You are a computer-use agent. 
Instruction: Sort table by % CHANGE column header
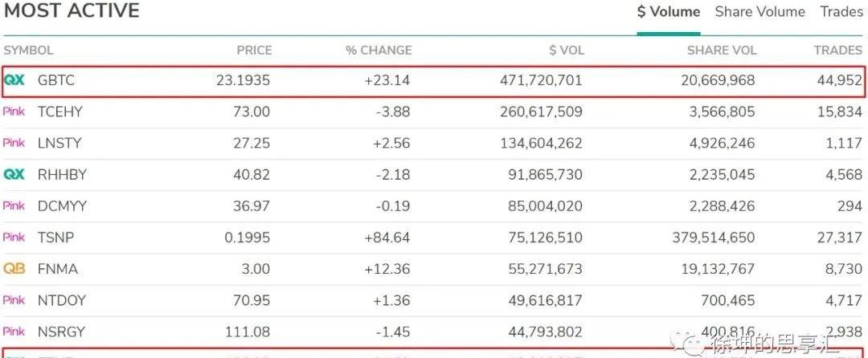click(x=379, y=50)
